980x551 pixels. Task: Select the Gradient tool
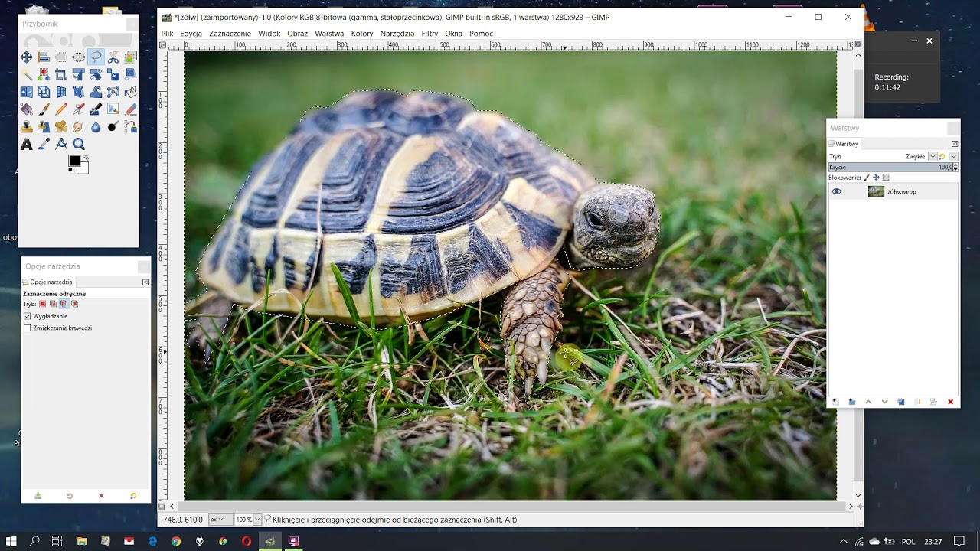pos(27,109)
